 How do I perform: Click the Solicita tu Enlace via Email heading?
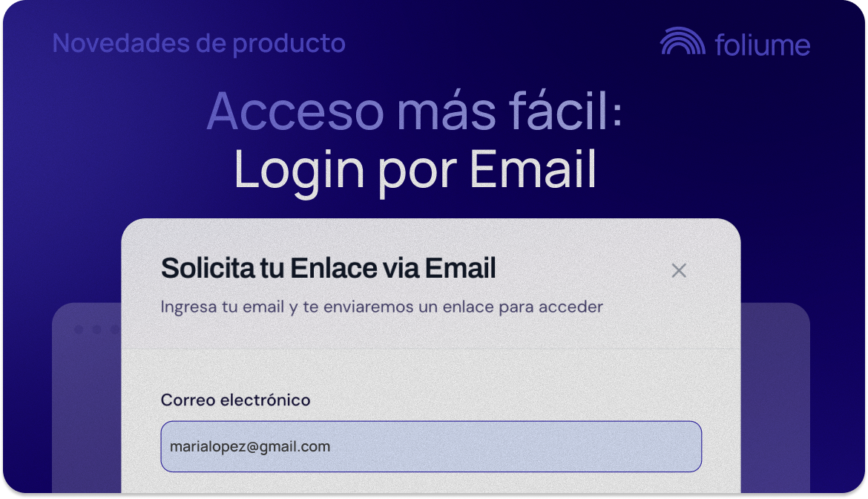(328, 268)
